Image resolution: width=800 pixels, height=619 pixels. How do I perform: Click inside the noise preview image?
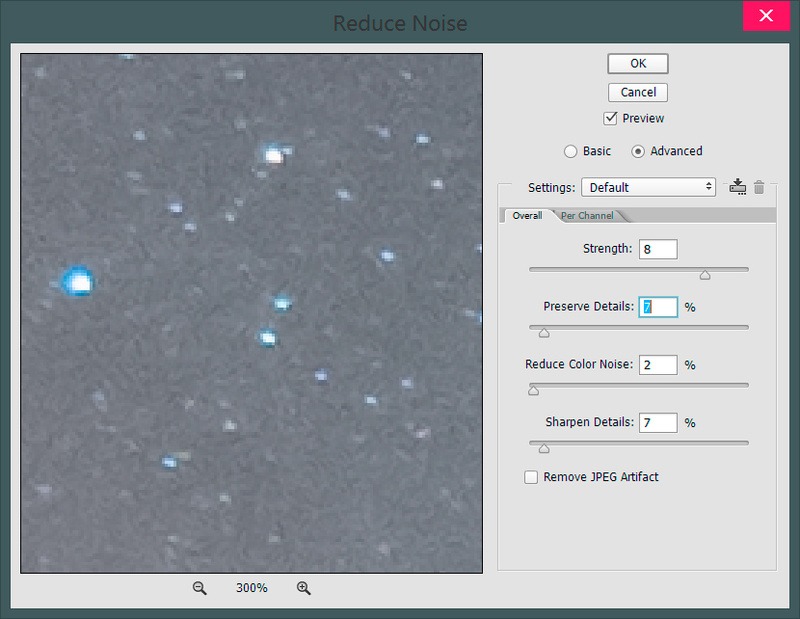tap(250, 310)
